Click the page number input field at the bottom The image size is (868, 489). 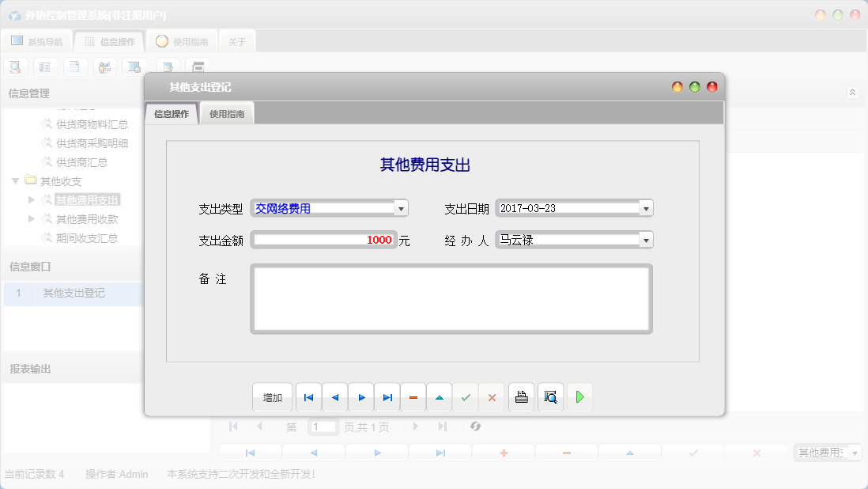322,426
